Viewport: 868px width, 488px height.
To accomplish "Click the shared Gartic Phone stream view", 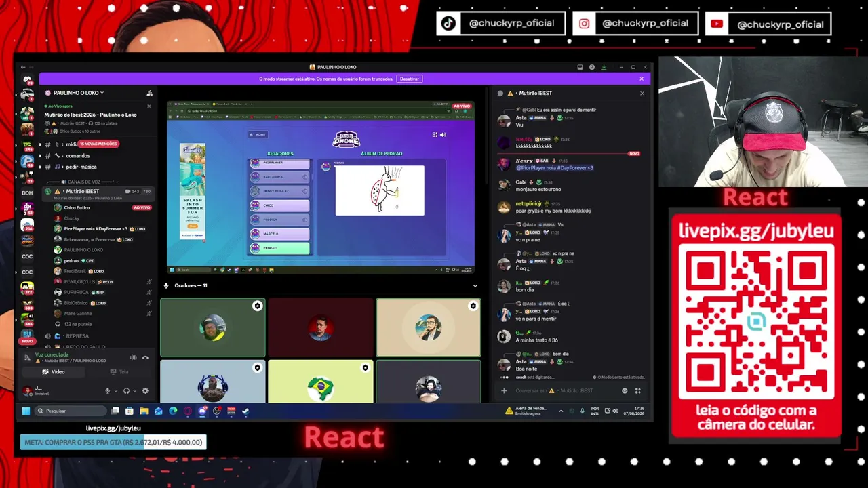I will (x=321, y=187).
